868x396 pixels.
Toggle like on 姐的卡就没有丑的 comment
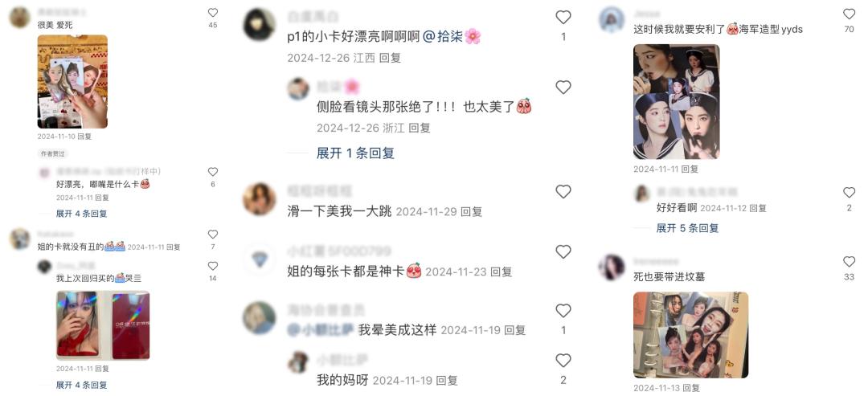click(x=212, y=235)
